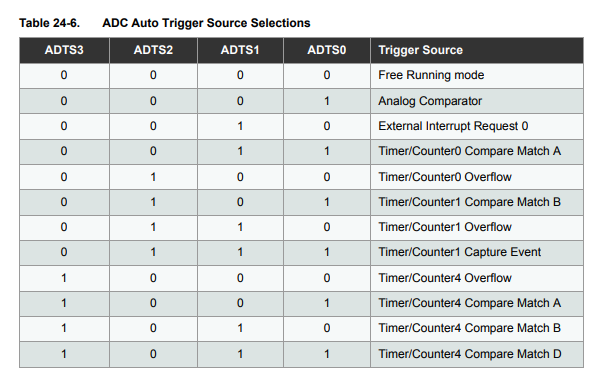
Task: Select Timer/Counter4 Compare Match A text
Action: (470, 303)
